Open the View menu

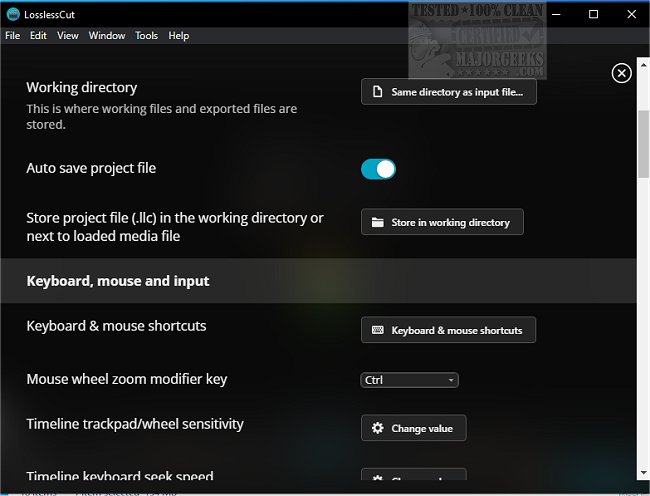click(x=68, y=36)
